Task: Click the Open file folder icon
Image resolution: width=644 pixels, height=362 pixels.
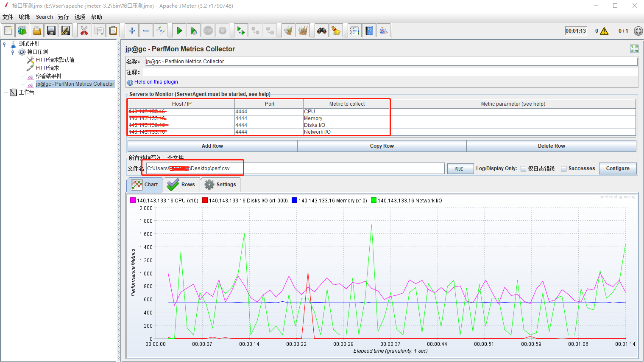Action: (37, 31)
